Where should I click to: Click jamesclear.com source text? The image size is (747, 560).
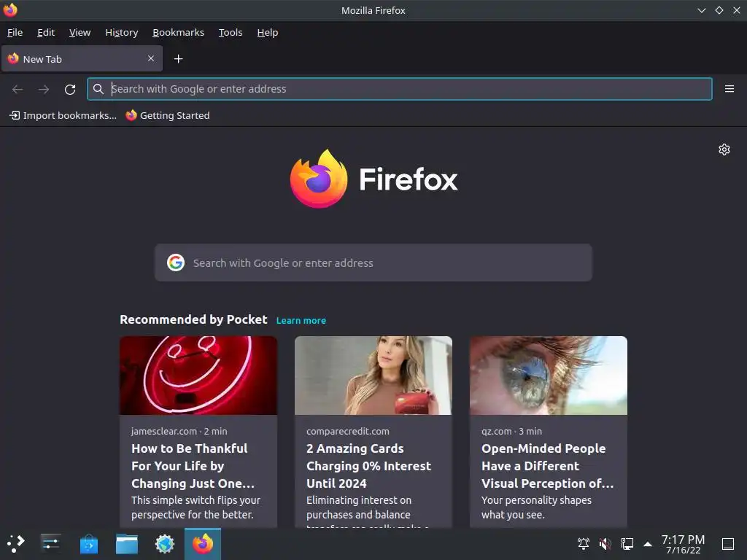coord(164,431)
